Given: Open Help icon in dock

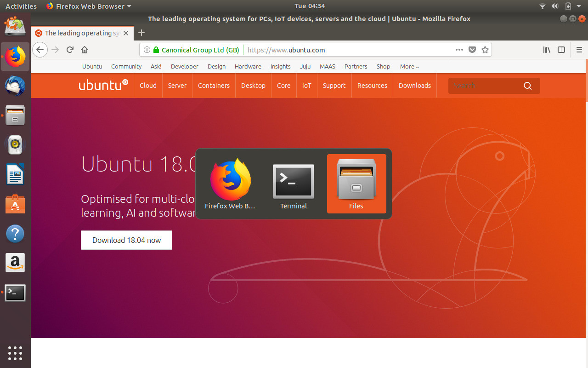Looking at the screenshot, I should tap(15, 234).
